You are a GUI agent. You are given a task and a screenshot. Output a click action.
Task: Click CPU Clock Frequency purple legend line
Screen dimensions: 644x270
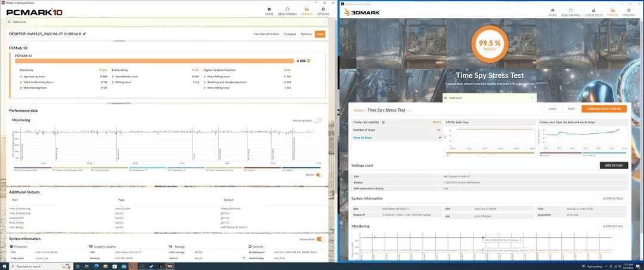point(32,168)
